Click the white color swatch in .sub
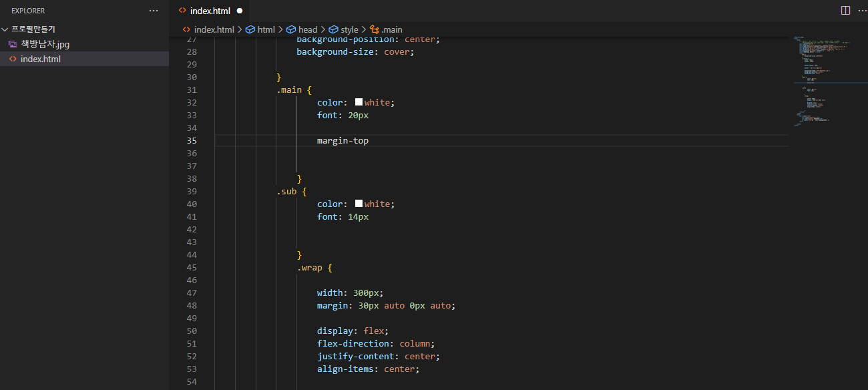868x390 pixels. tap(359, 204)
